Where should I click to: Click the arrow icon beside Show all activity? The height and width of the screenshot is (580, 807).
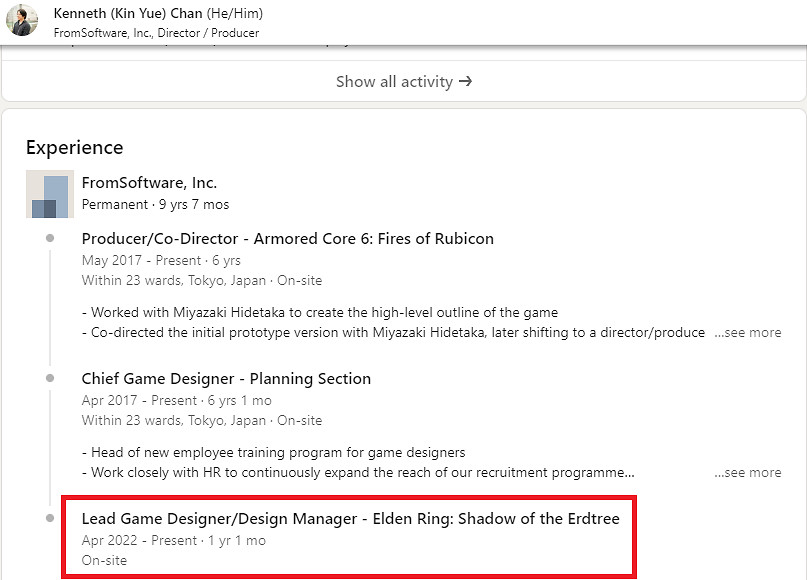coord(465,82)
